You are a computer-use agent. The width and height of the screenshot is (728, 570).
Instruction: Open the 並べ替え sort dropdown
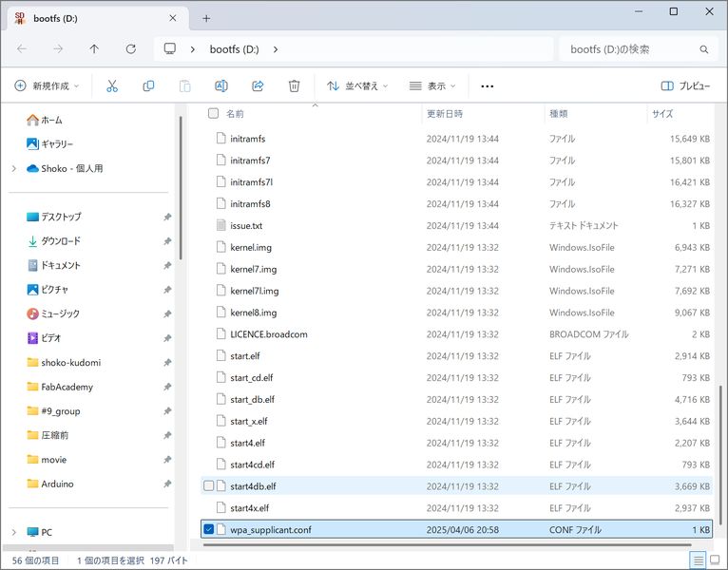(357, 85)
